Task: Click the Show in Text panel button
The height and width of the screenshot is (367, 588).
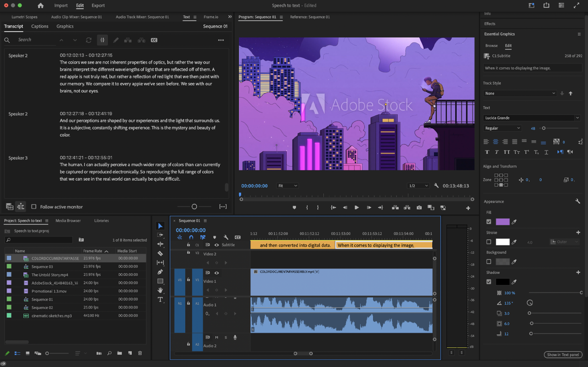Action: tap(563, 355)
